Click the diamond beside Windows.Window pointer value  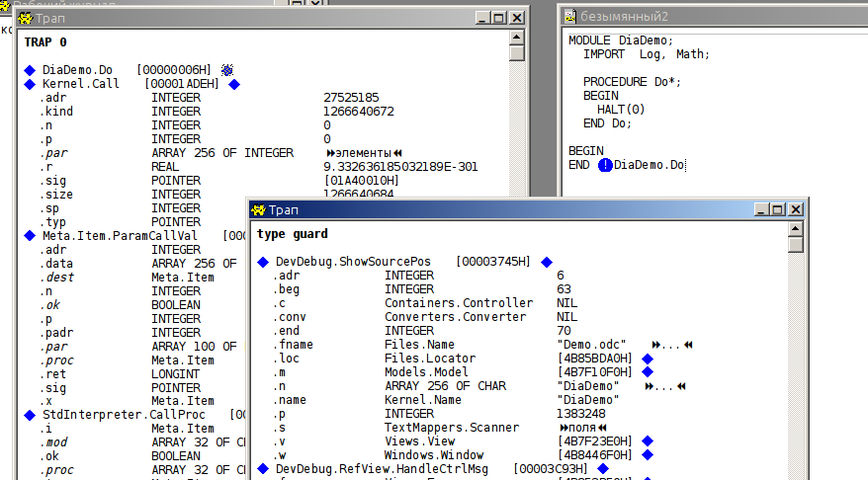point(648,455)
